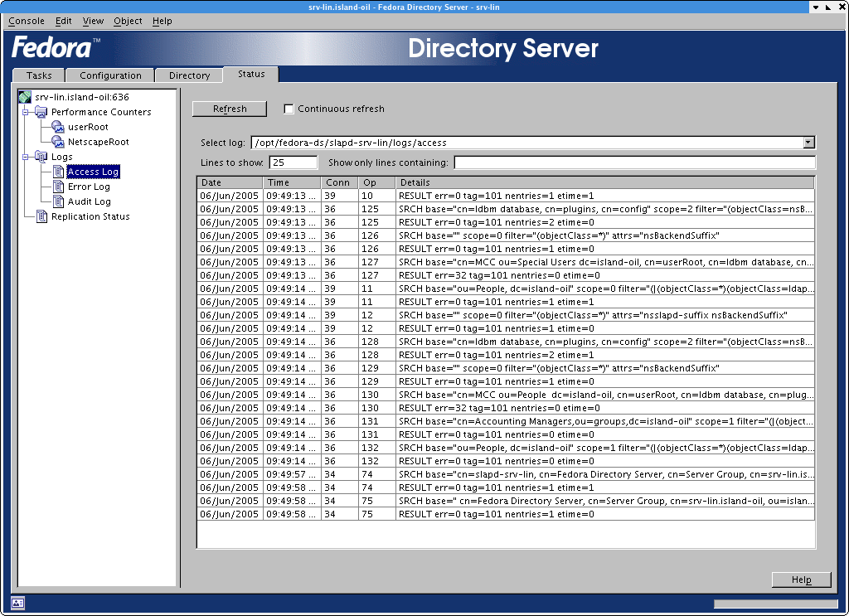Switch to the Directory tab
This screenshot has width=849, height=616.
pyautogui.click(x=189, y=75)
